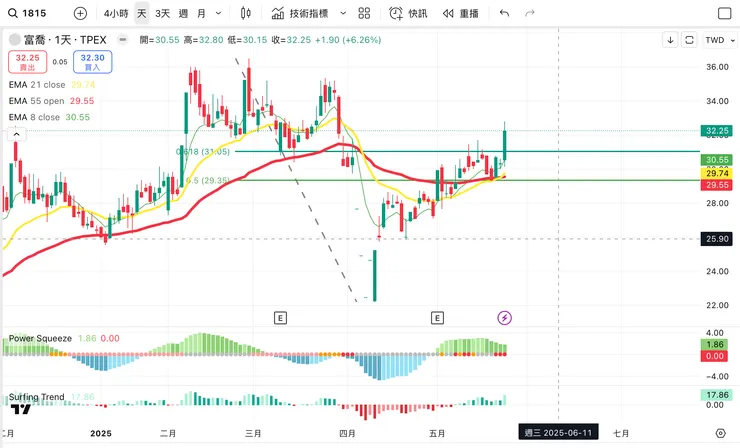Click the 0.5 (29.35) Fibonacci label
Screen dimensions: 740x448
click(207, 180)
